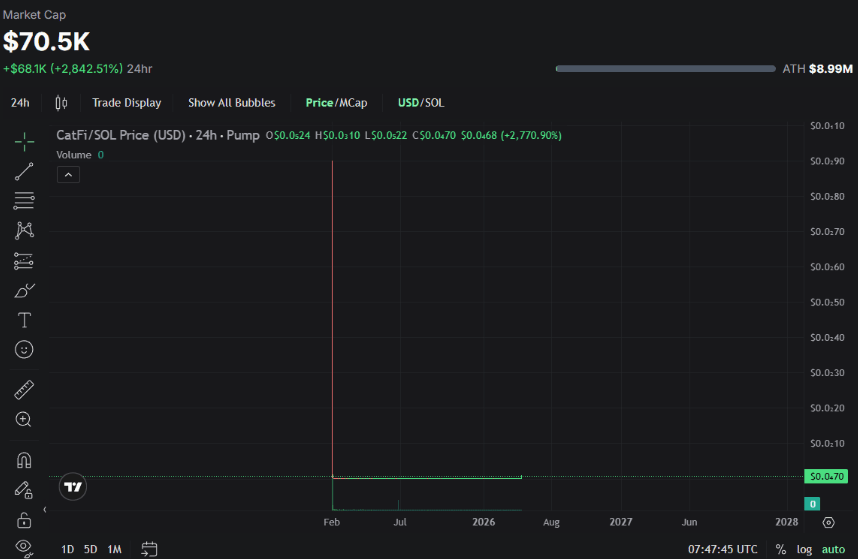The width and height of the screenshot is (858, 559).
Task: Hide all drawings with eye icon
Action: coord(24,547)
